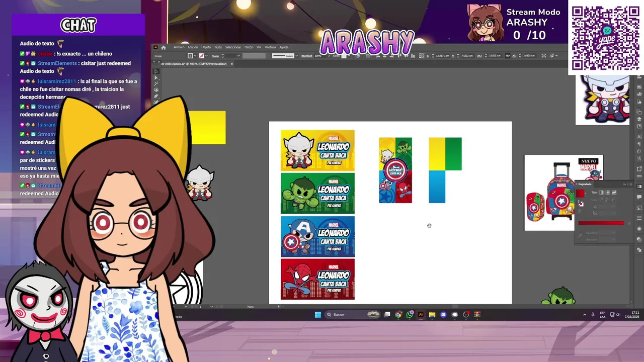Image resolution: width=644 pixels, height=362 pixels.
Task: Click the Opacidad value field
Action: tap(319, 56)
